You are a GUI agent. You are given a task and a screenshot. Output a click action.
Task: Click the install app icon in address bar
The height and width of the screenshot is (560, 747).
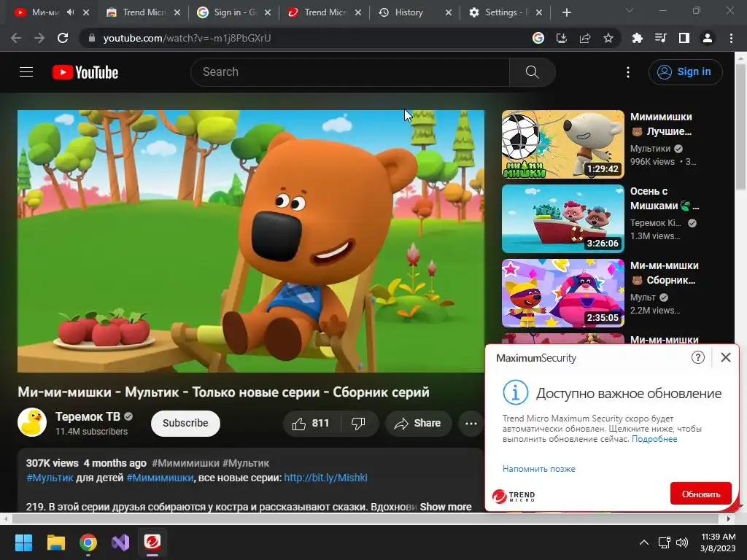[x=562, y=38]
